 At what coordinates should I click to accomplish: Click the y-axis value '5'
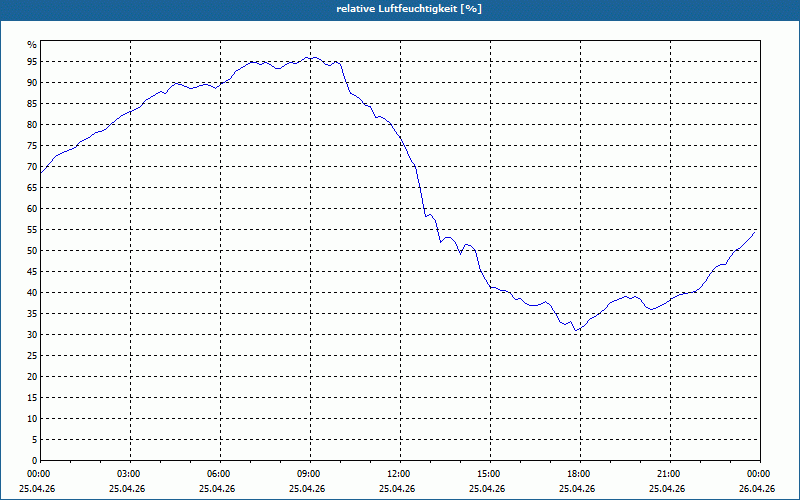tap(34, 440)
